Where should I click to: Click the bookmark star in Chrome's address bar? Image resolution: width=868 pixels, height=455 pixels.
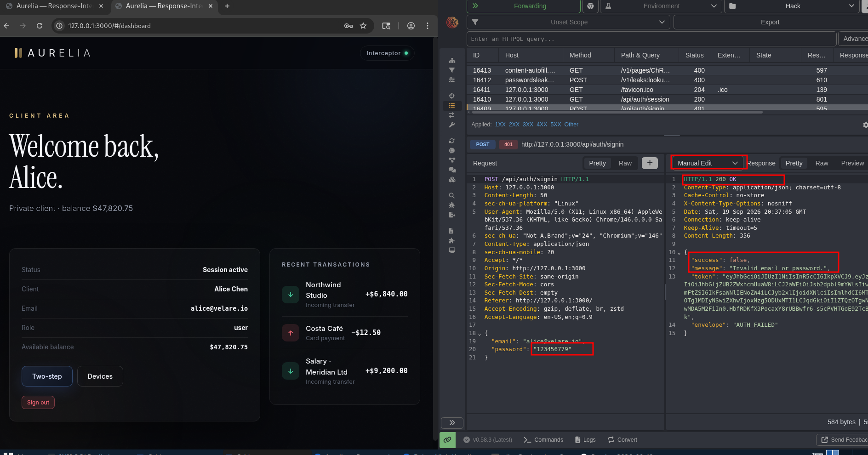point(363,26)
